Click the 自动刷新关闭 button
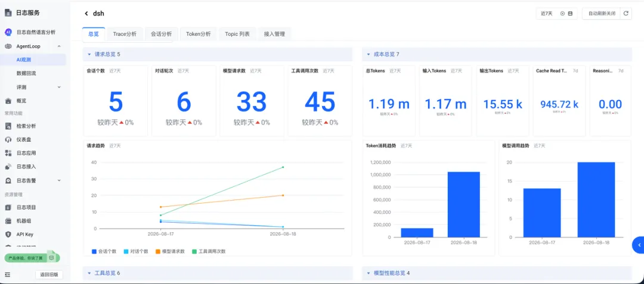The image size is (644, 284). pos(602,14)
